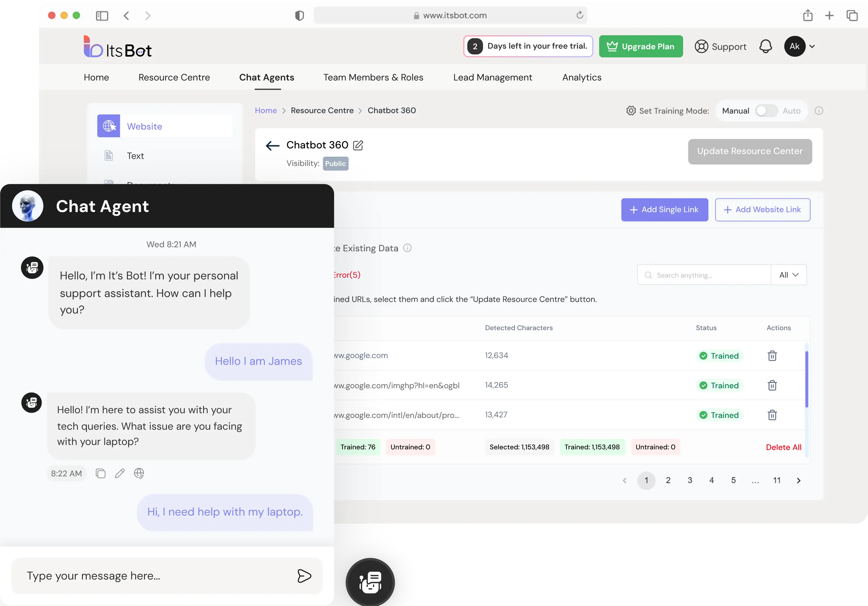
Task: Rename Chatbot 360 via the edit pencil icon
Action: [x=358, y=145]
